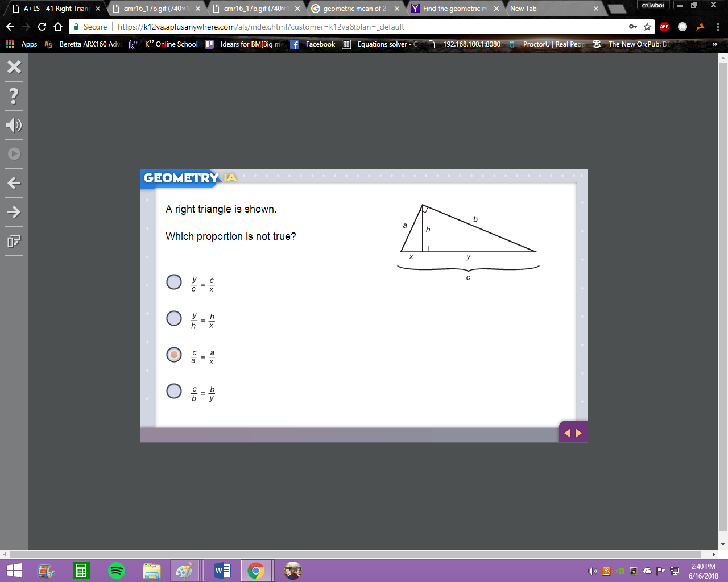This screenshot has height=582, width=728.
Task: Click the audio speaker icon in sidebar
Action: [14, 125]
